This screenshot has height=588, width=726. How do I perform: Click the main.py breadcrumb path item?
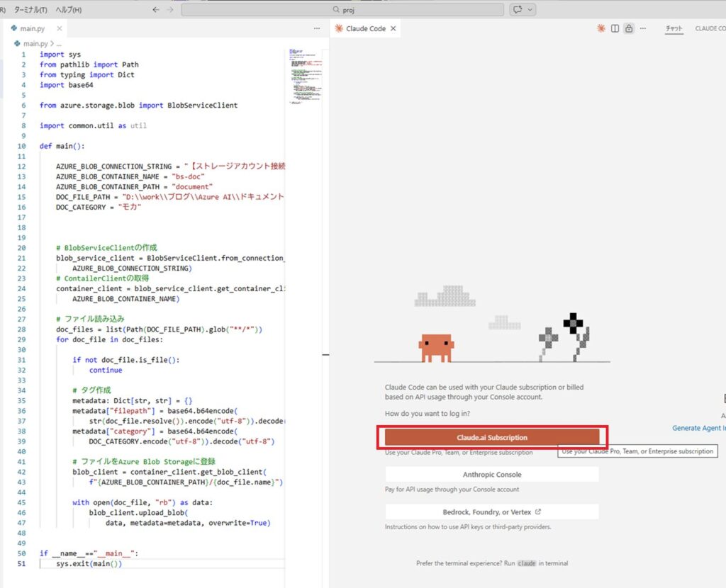32,43
